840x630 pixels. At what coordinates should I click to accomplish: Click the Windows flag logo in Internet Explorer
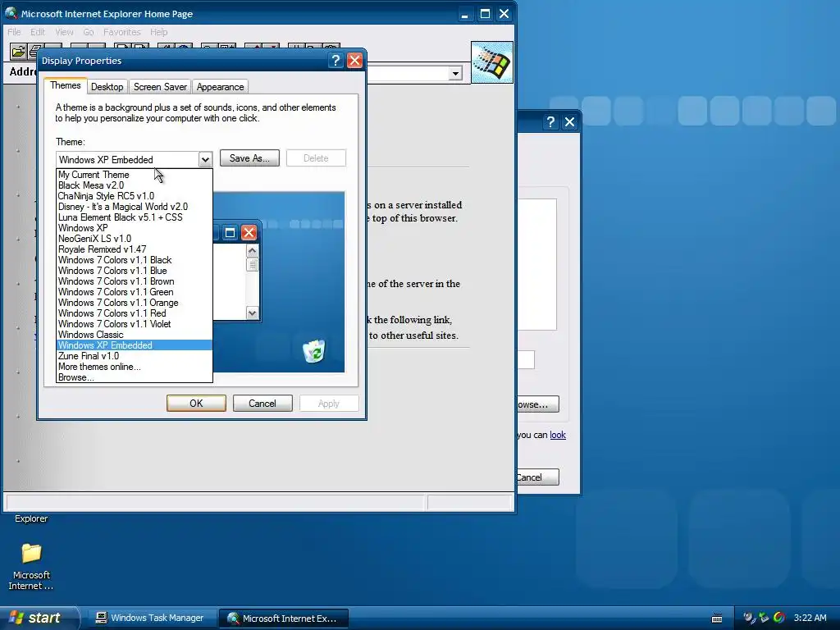492,62
